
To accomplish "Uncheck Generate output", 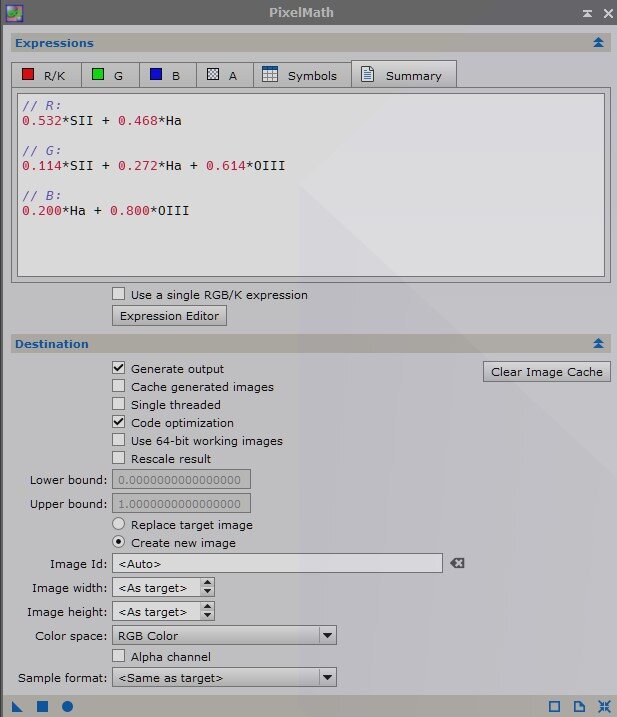I will point(118,368).
